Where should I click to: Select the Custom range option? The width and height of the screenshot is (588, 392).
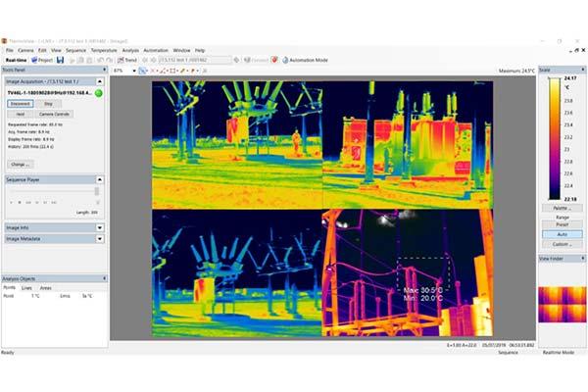pos(562,244)
